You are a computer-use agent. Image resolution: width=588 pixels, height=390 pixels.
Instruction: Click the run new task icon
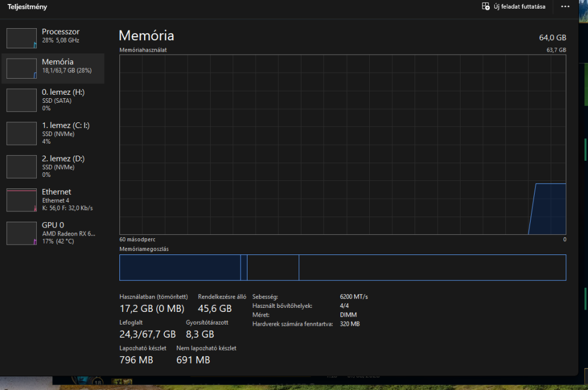pos(486,7)
